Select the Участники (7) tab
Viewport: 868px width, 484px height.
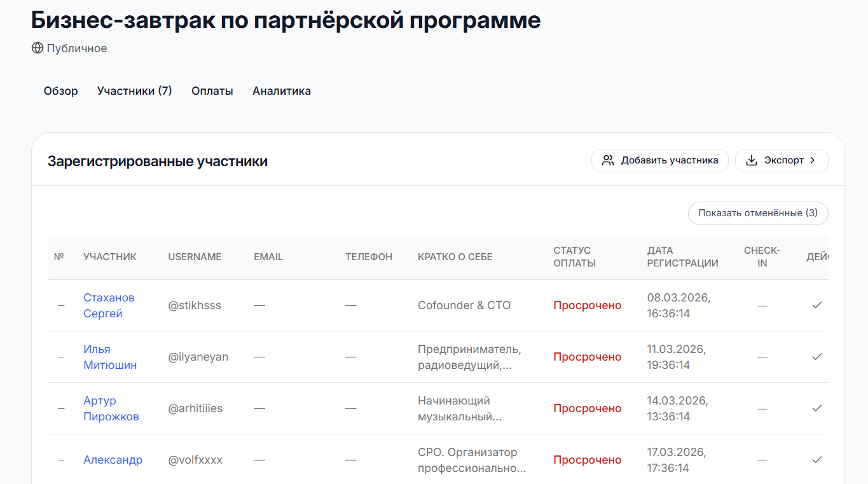coord(135,91)
